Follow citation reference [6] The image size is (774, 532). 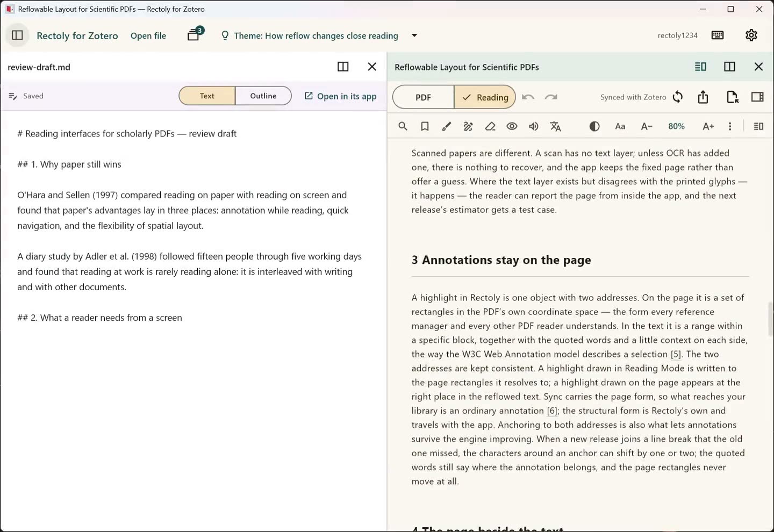(552, 411)
